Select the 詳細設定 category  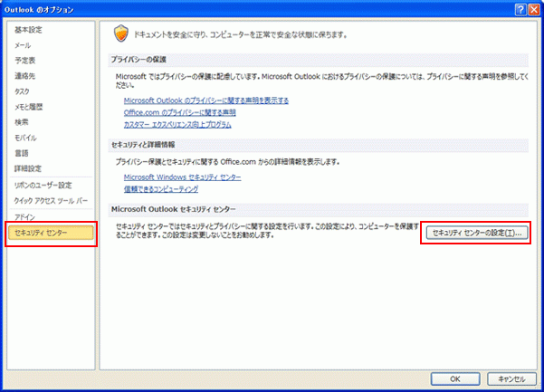tap(28, 168)
